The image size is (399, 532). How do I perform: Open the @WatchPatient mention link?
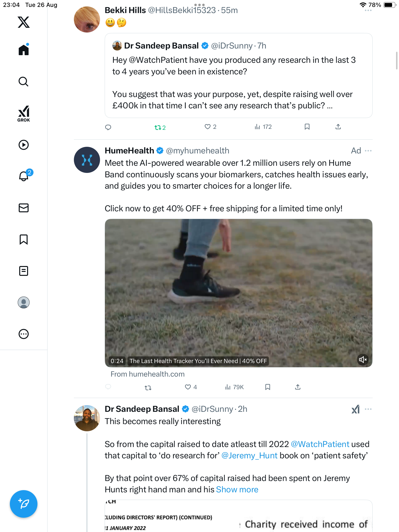[x=320, y=444]
